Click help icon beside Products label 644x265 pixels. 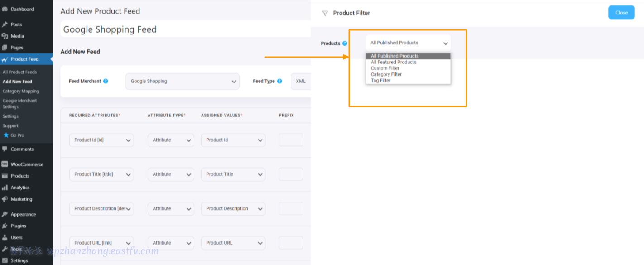point(345,43)
